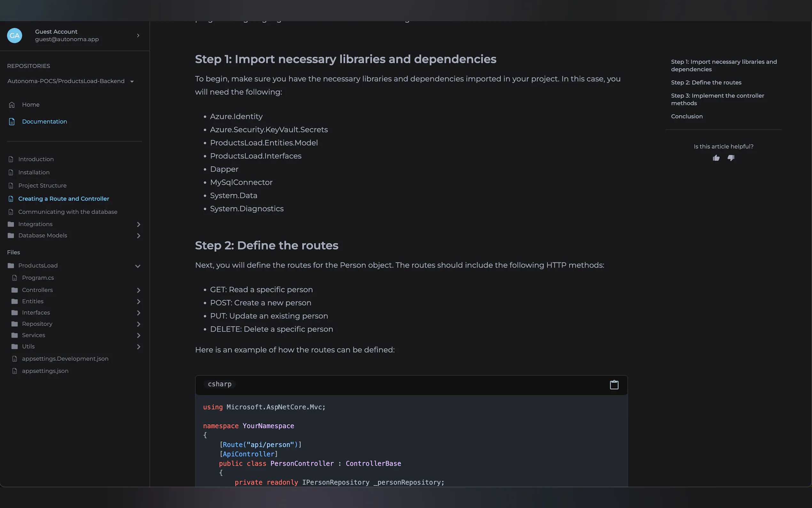Copy the csharp code block to clipboard
The width and height of the screenshot is (812, 508).
coord(614,385)
